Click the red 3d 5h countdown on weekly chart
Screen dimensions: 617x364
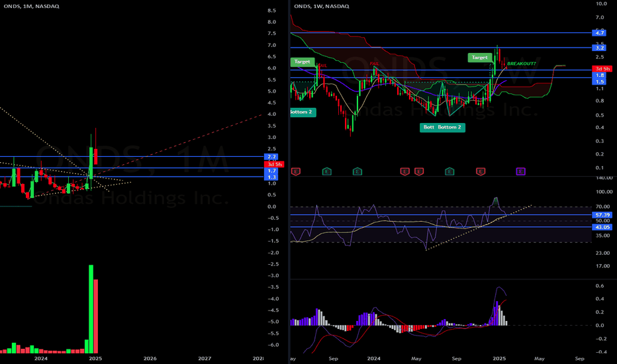tap(602, 69)
